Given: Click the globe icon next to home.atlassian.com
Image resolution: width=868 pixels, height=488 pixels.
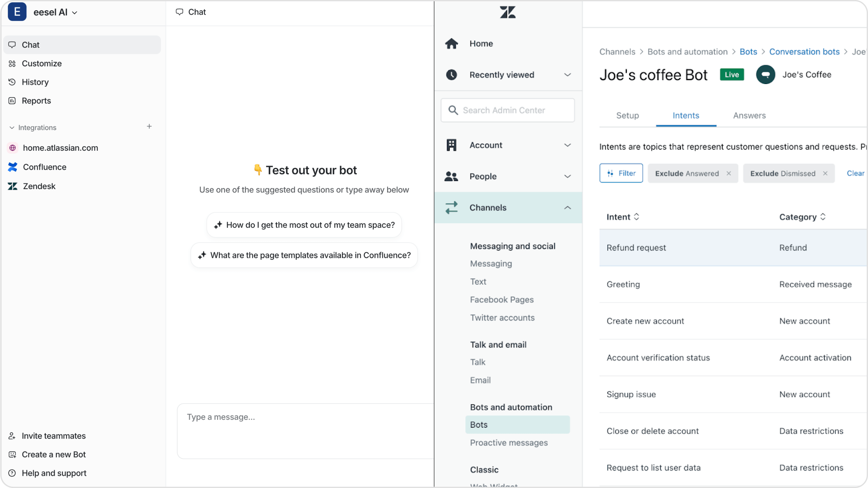Looking at the screenshot, I should tap(13, 148).
